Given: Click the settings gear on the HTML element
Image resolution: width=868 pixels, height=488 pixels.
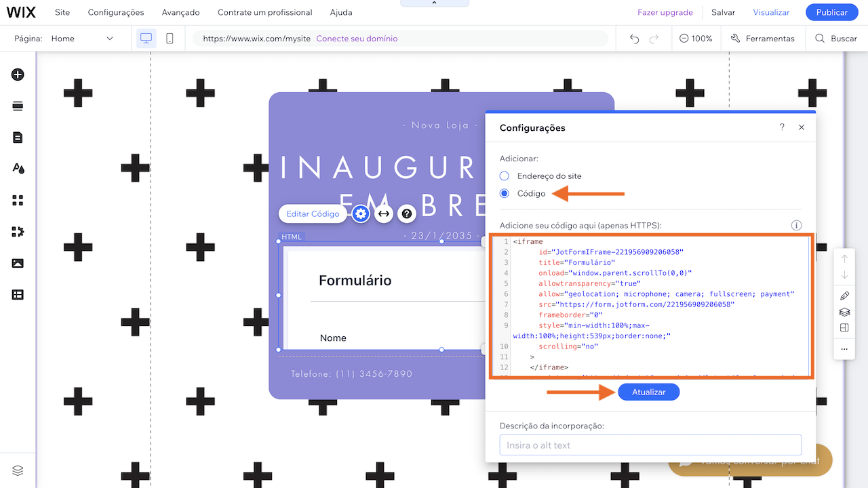Looking at the screenshot, I should point(360,213).
